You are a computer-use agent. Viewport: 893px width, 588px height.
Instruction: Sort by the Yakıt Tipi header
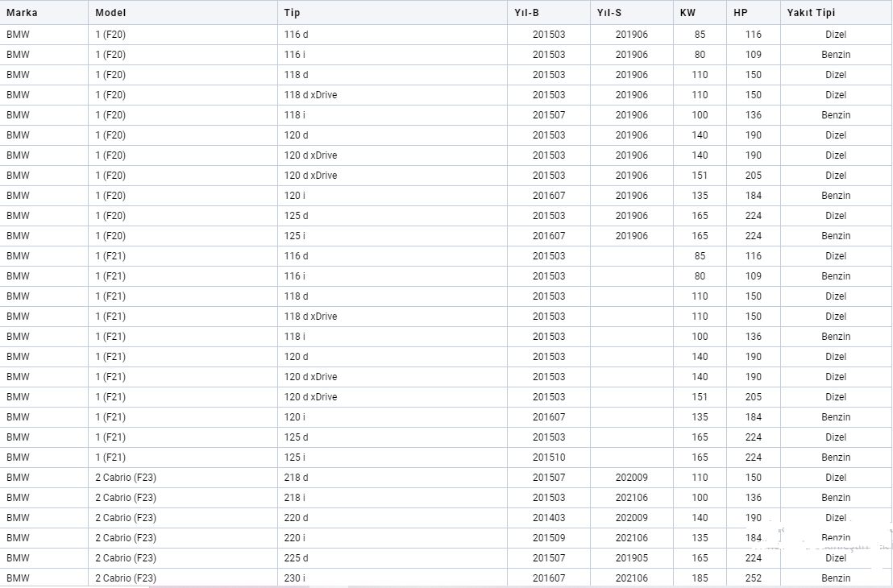(x=811, y=13)
